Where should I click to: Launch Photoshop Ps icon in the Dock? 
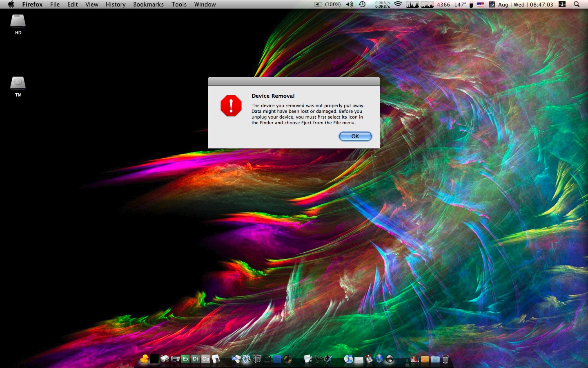277,359
